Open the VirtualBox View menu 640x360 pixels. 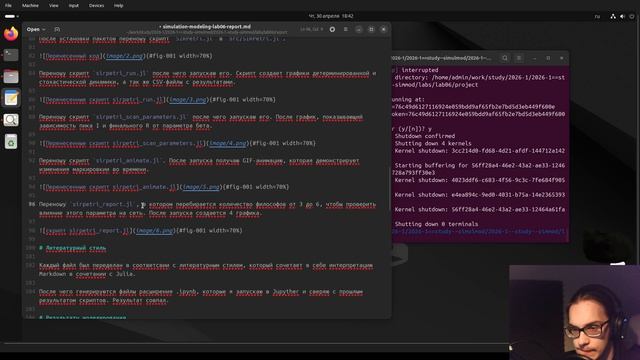click(x=53, y=6)
